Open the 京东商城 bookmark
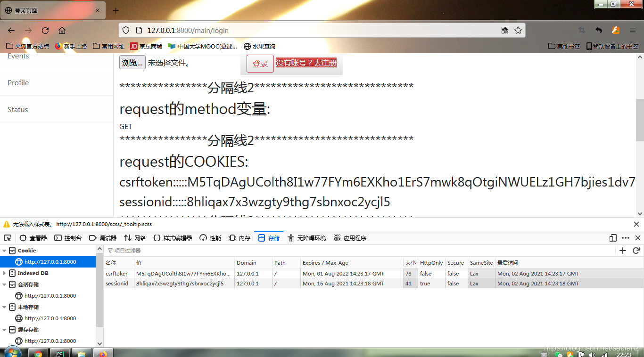Viewport: 644px width, 357px height. (x=146, y=46)
